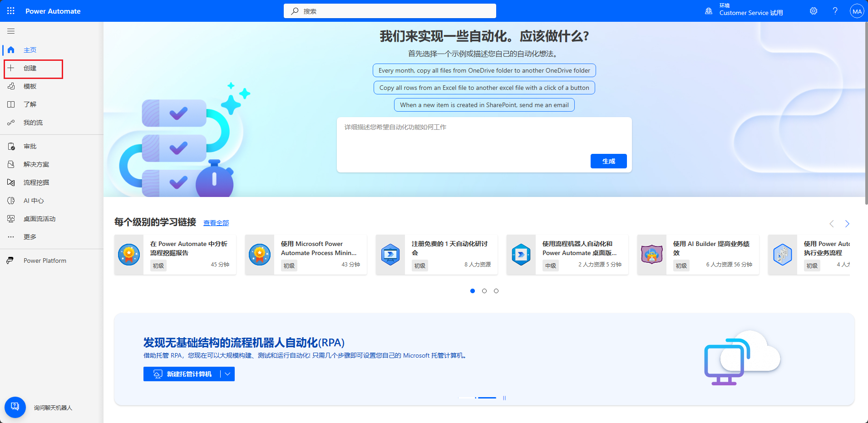Select active RPA banner slide indicator
The width and height of the screenshot is (868, 423).
click(487, 398)
